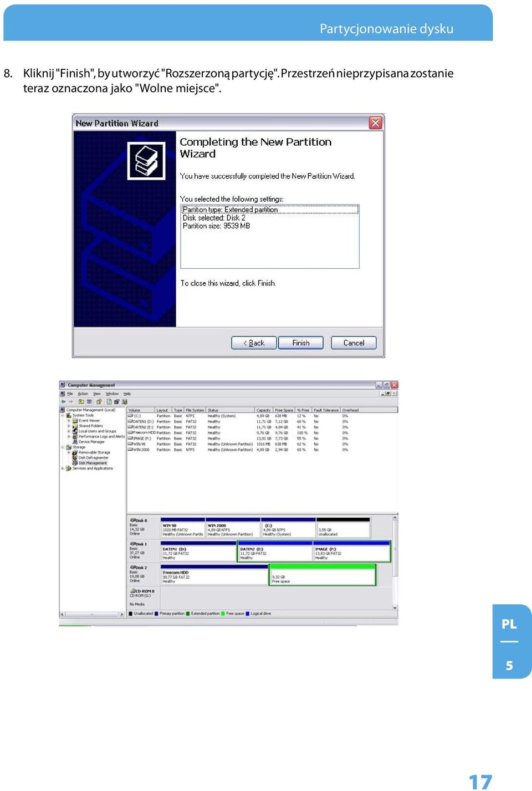The width and height of the screenshot is (532, 791).
Task: Expand the Event Viewer node
Action: click(x=69, y=421)
